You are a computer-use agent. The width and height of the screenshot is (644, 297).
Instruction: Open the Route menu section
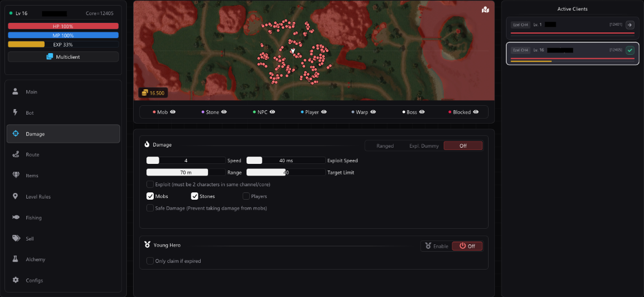point(63,154)
